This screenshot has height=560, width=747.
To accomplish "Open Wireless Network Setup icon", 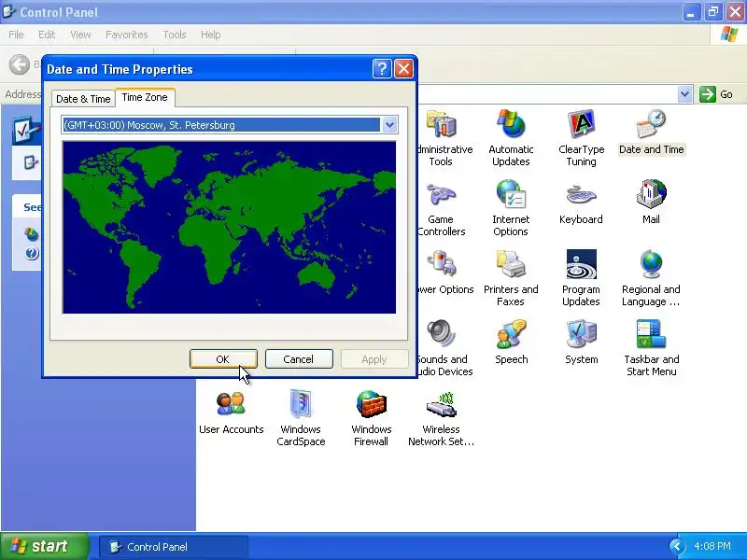I will (441, 405).
